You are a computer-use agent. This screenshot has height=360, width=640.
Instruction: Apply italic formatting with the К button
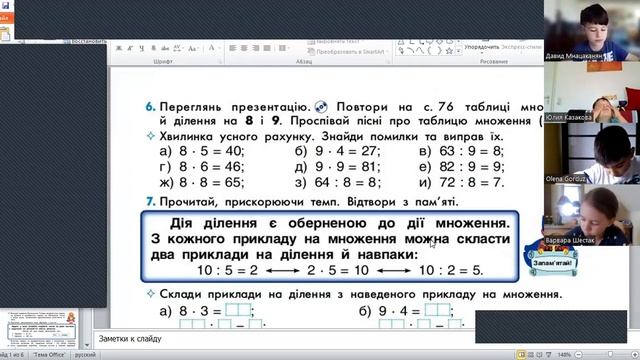tap(130, 48)
